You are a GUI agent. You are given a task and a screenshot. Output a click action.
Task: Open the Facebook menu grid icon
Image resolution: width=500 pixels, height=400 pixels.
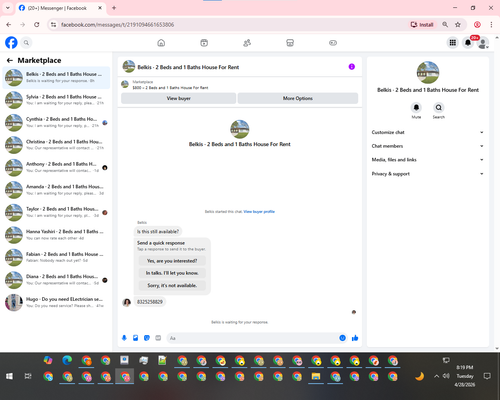pos(453,43)
